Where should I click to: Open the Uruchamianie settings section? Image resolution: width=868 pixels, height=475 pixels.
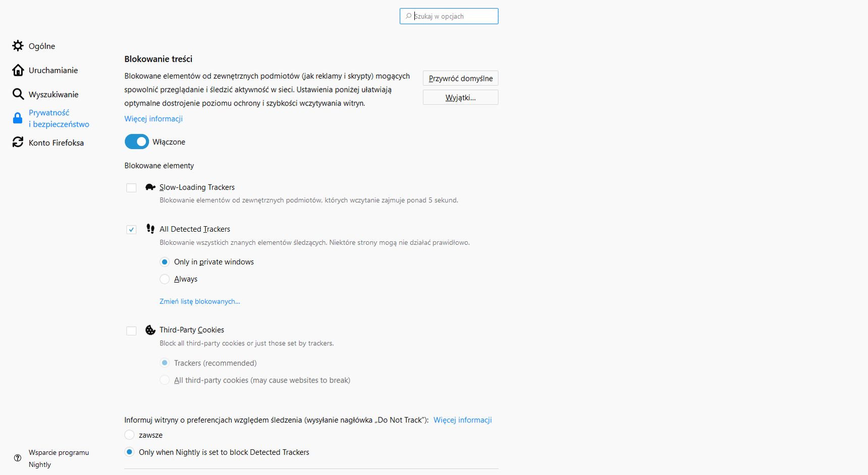53,70
